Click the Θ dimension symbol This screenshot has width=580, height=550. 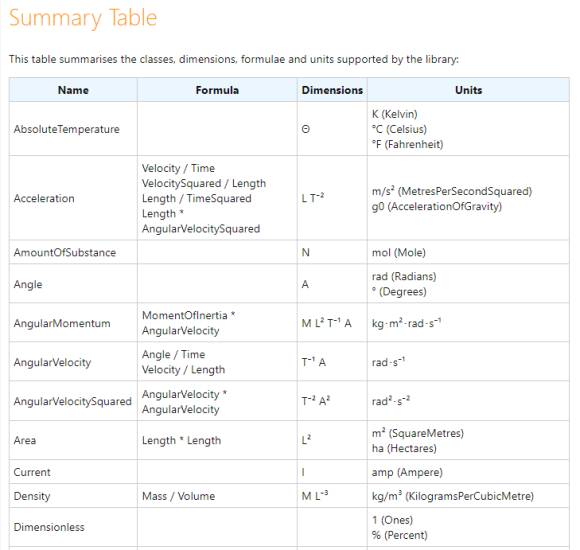tap(306, 129)
